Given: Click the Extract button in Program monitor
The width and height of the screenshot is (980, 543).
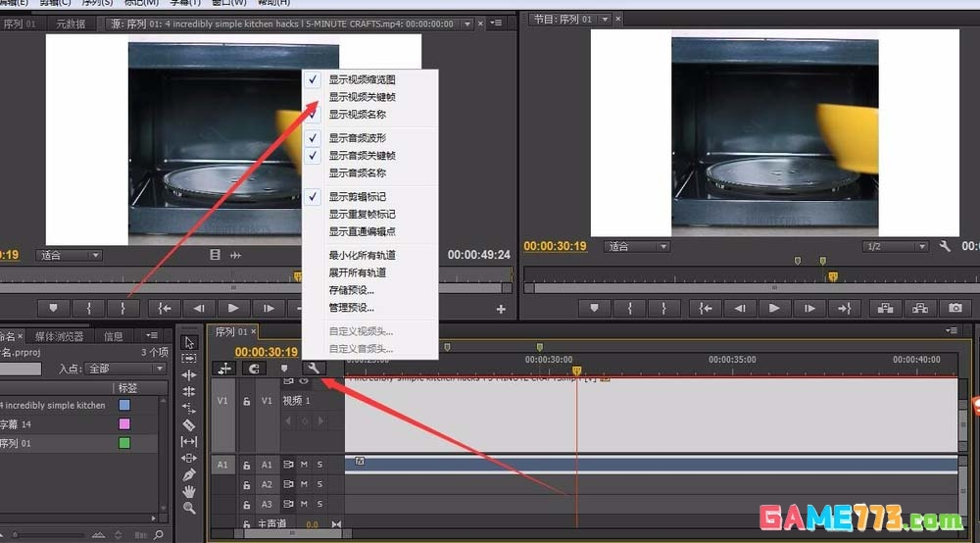Looking at the screenshot, I should (920, 308).
